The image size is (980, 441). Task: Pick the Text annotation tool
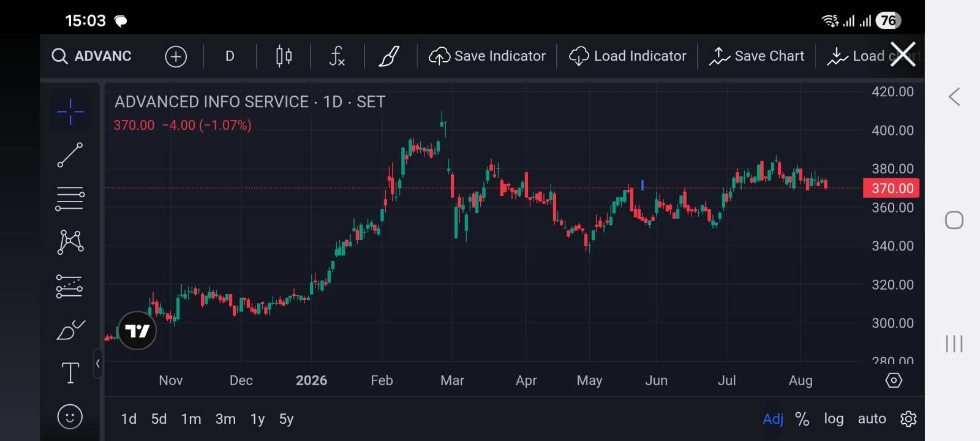click(x=70, y=372)
